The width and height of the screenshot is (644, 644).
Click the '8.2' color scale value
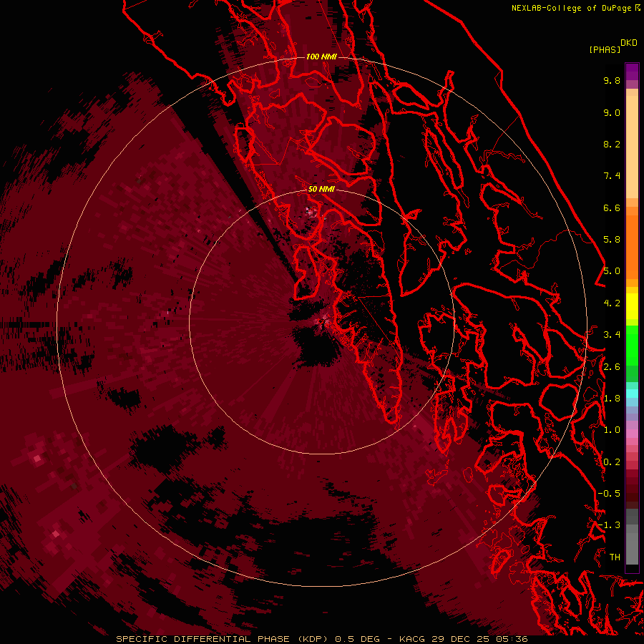pos(612,145)
